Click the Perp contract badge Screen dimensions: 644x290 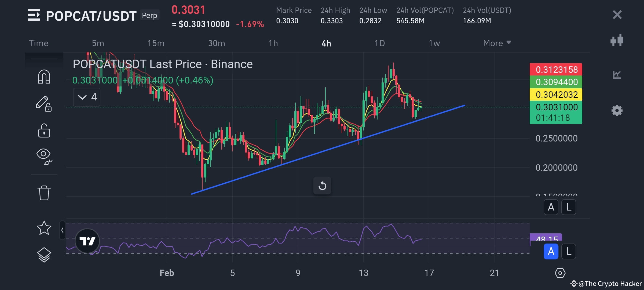coord(149,15)
